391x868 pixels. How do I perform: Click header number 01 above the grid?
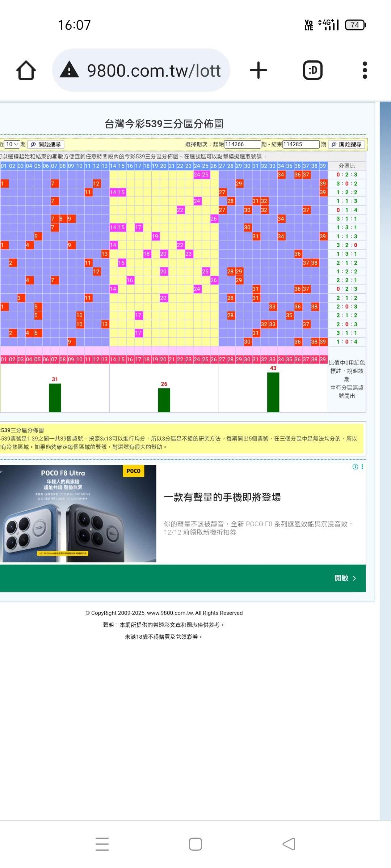[4, 166]
